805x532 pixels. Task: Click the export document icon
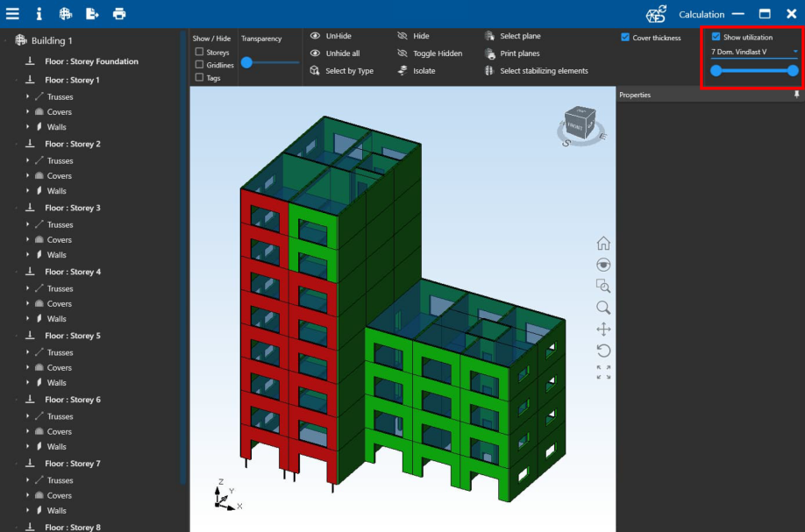tap(92, 14)
